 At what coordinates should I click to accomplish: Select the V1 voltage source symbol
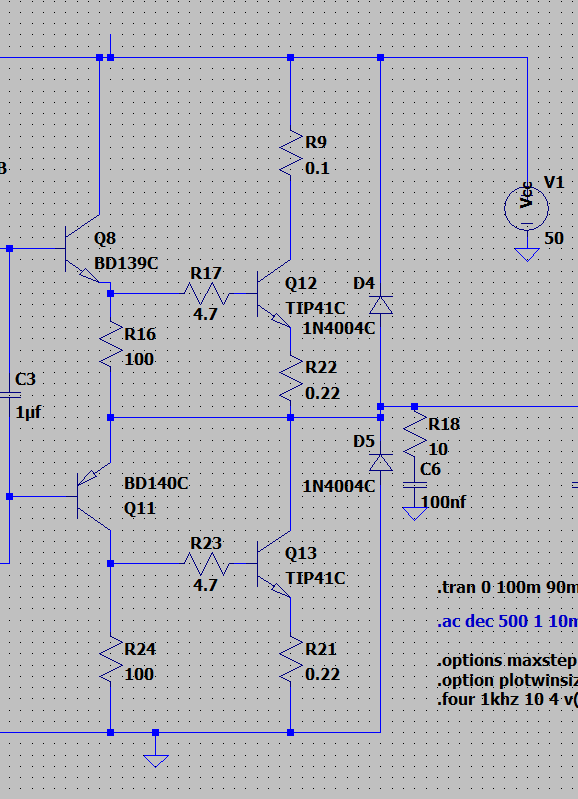coord(527,208)
